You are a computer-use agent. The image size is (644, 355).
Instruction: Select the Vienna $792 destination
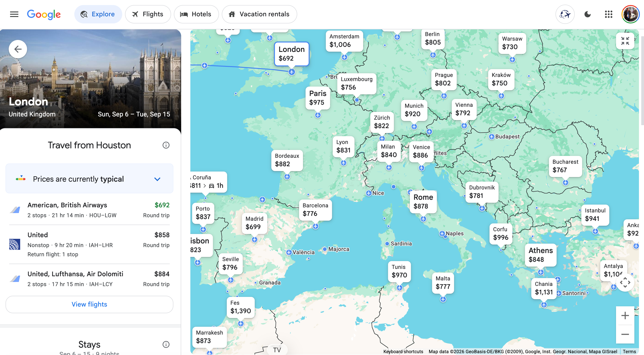point(464,109)
